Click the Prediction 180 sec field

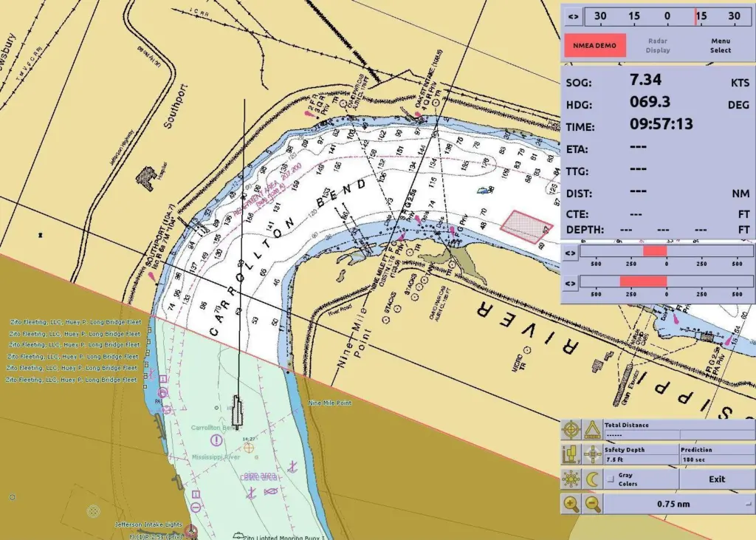[717, 460]
